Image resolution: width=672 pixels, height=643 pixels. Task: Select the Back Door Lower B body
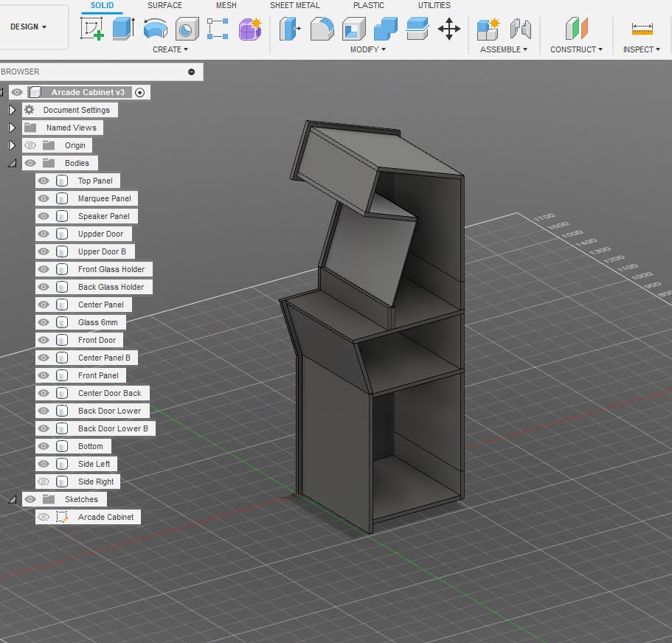113,428
